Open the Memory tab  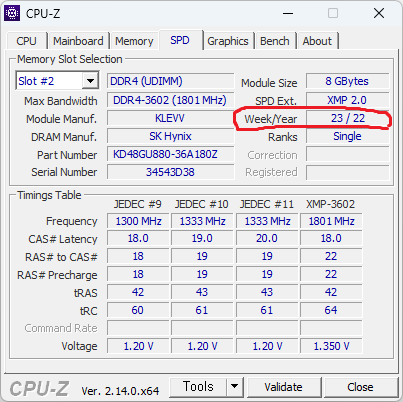click(x=134, y=41)
